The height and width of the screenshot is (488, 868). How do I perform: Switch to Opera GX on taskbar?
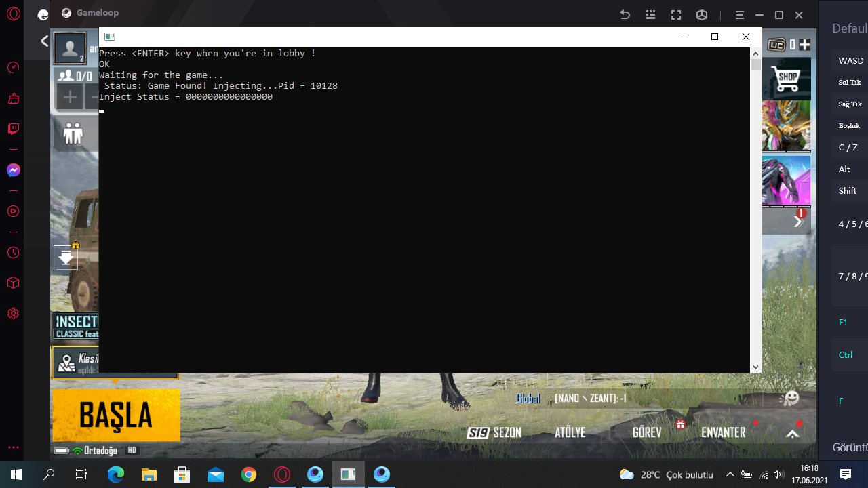(281, 474)
